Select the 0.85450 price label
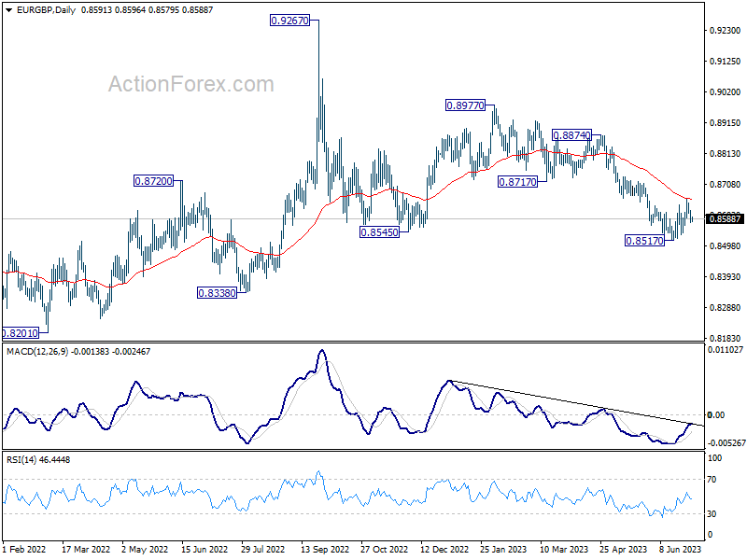This screenshot has height=560, width=747. 379,232
